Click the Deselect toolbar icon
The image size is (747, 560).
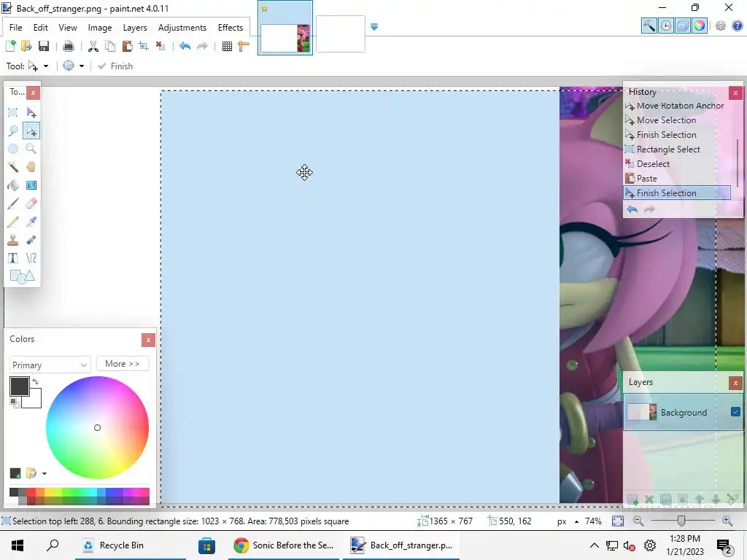coord(160,46)
